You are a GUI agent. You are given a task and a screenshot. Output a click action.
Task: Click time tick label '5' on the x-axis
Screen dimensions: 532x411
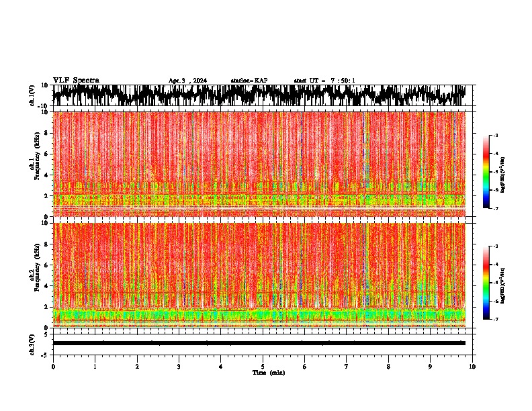(263, 367)
